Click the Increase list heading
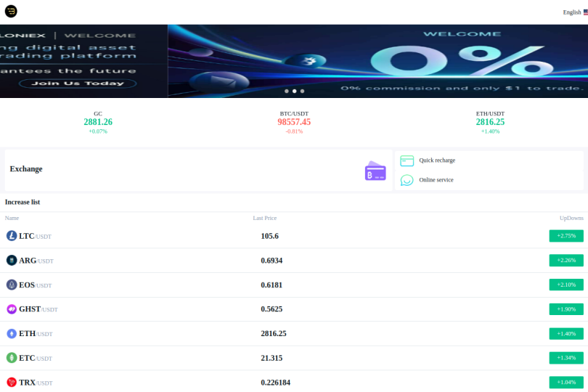 [23, 203]
